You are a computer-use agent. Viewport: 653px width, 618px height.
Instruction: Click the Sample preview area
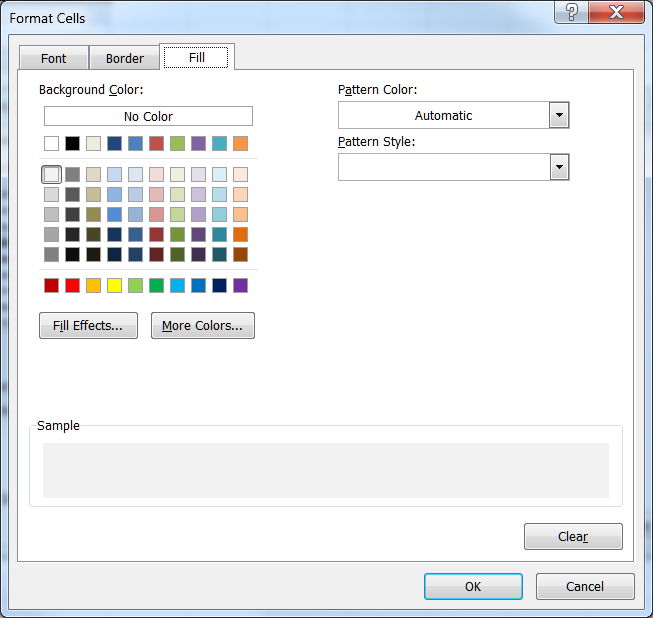325,470
